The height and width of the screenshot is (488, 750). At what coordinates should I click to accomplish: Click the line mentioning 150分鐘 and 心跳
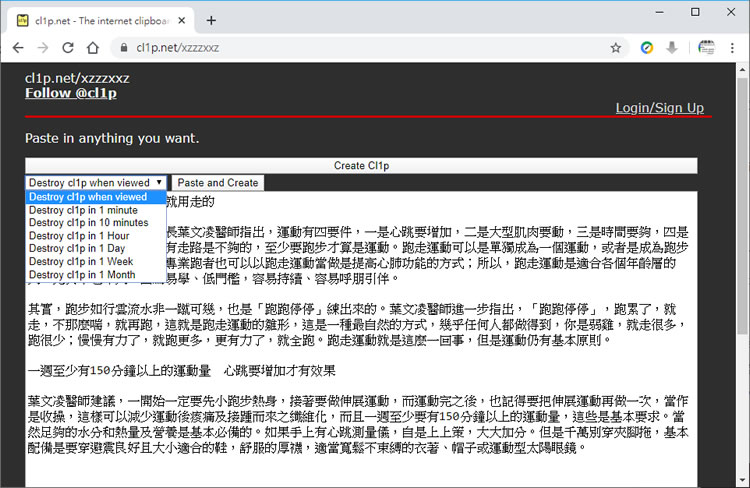coord(181,371)
